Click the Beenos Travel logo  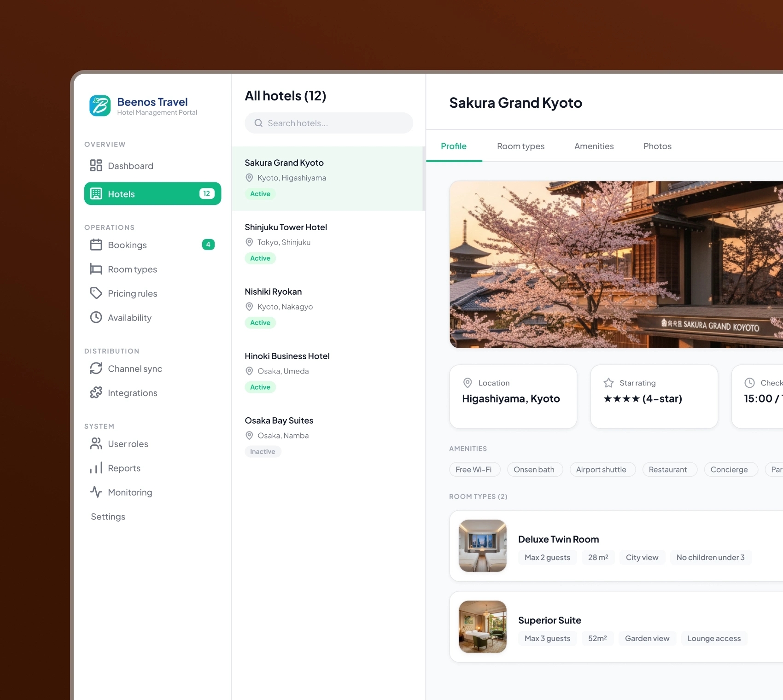[100, 106]
